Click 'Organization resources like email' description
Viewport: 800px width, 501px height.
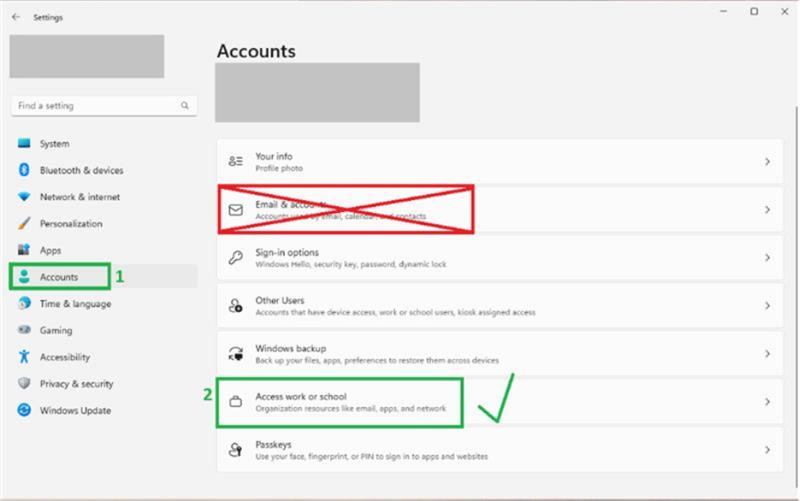[x=351, y=408]
